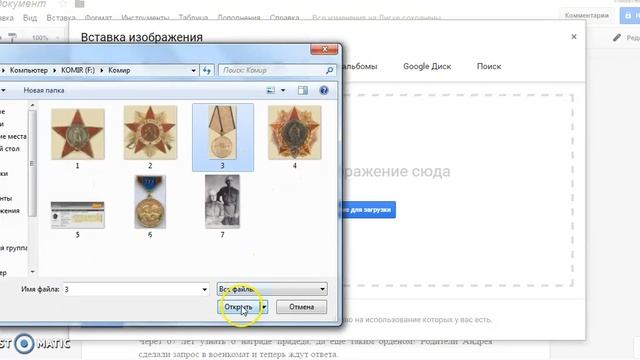Open the Инструменты menu in Google Docs
The image size is (640, 360).
pos(145,18)
